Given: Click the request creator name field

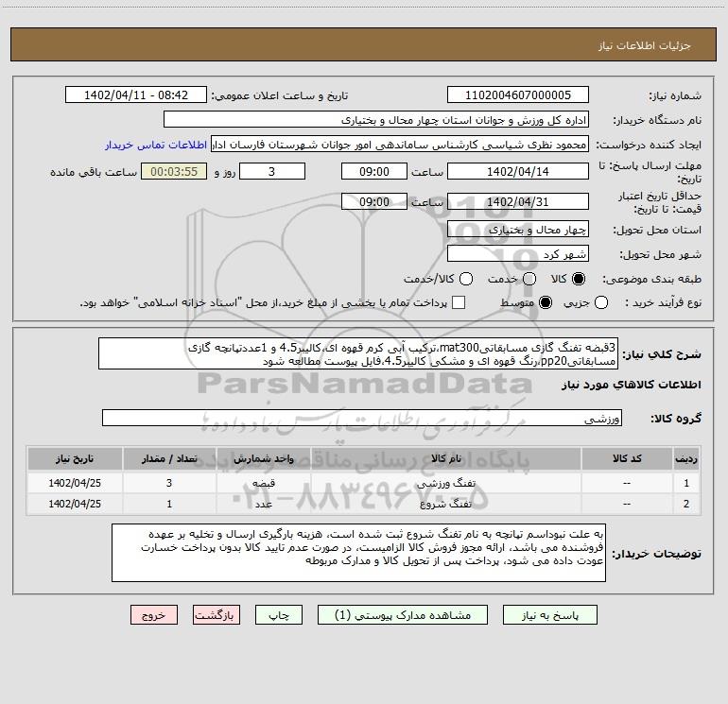Looking at the screenshot, I should tap(400, 145).
